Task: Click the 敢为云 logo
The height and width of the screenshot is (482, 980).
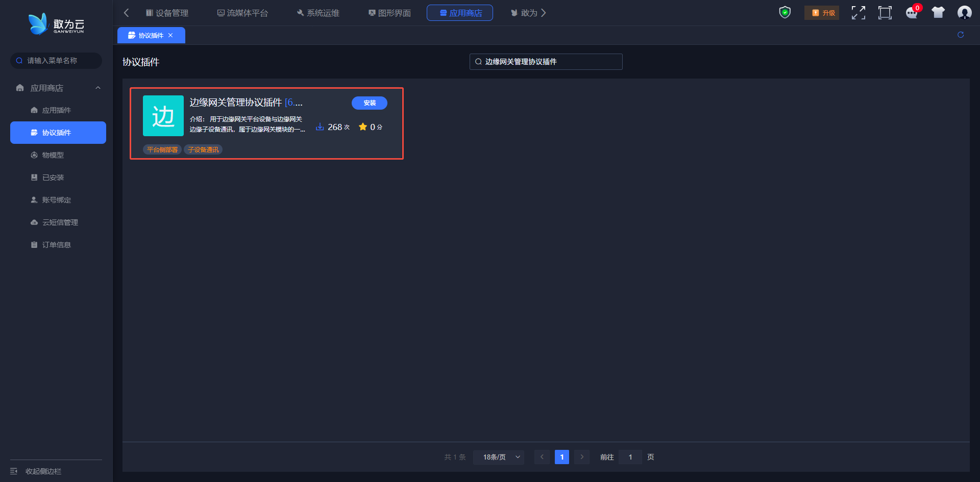Action: (x=56, y=24)
